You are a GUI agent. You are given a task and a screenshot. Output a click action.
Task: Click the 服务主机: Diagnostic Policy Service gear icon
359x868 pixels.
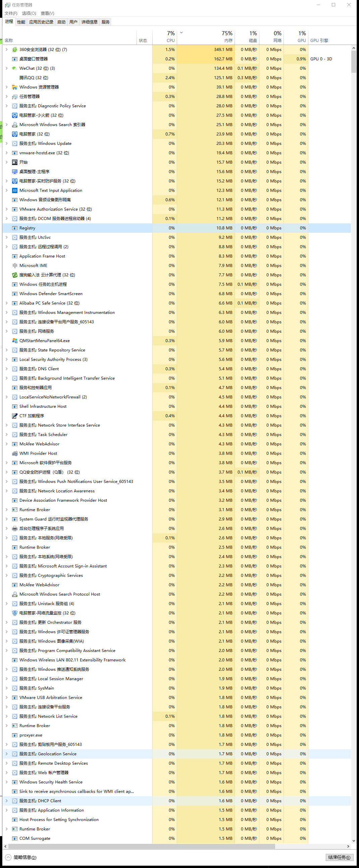(x=14, y=106)
